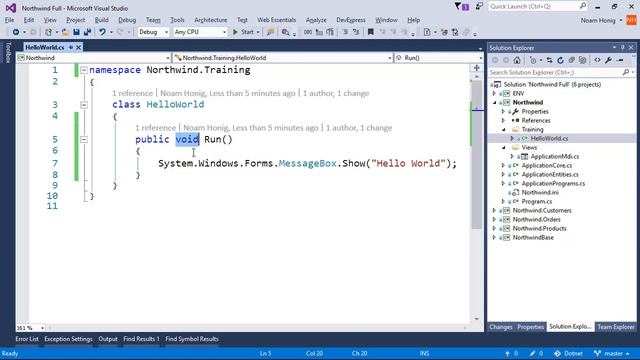Image resolution: width=640 pixels, height=360 pixels.
Task: Open the Northwind project scope dropdown
Action: point(93,58)
